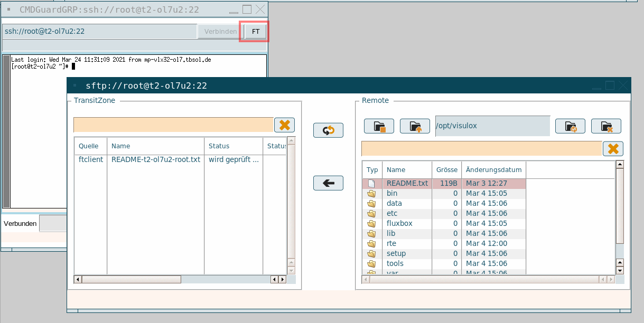This screenshot has width=644, height=323.
Task: Sort remote files by Grösse column
Action: (x=447, y=170)
